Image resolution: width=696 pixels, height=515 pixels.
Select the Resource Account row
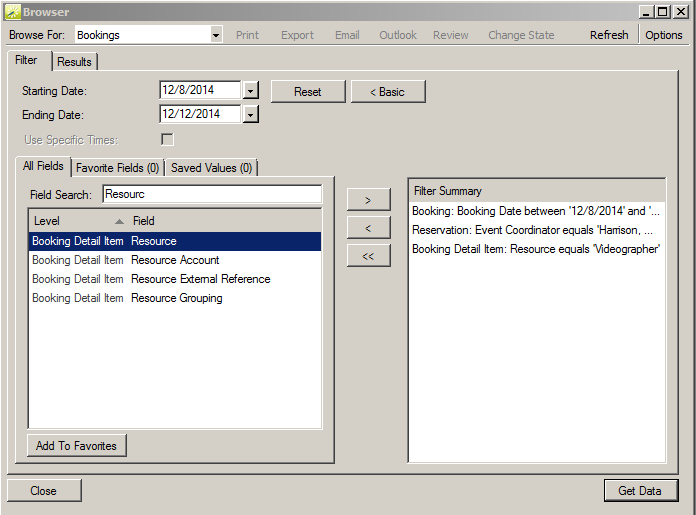click(175, 260)
